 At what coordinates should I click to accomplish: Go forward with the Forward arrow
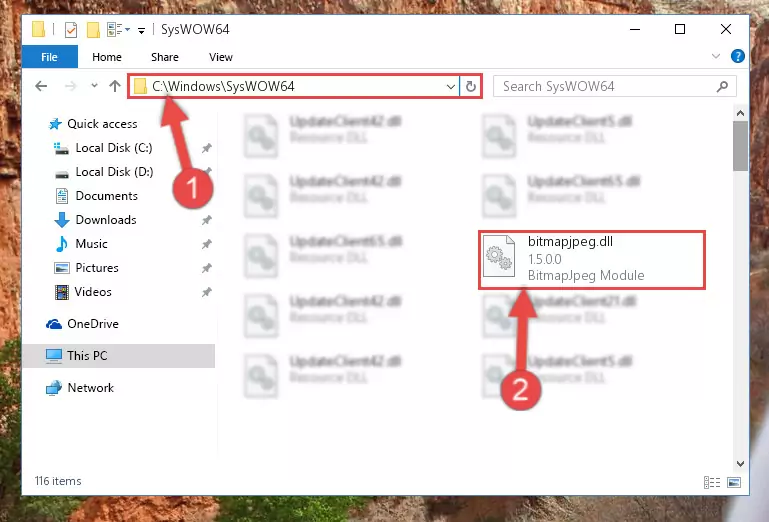click(71, 86)
